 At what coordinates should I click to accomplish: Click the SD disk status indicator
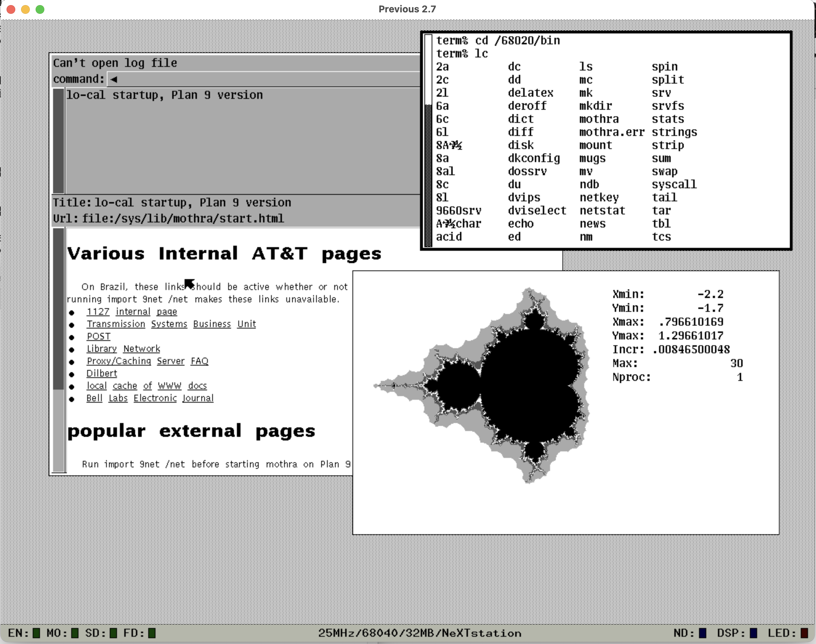click(x=113, y=633)
